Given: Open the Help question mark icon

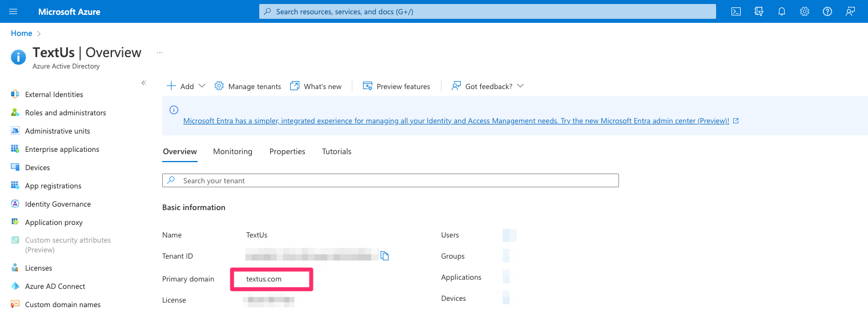Looking at the screenshot, I should pos(827,11).
